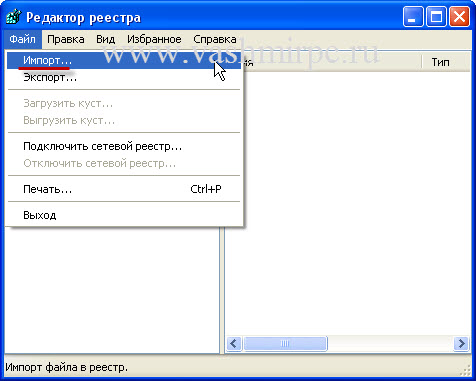Click Выход to exit the editor
This screenshot has height=381, width=476.
(x=124, y=215)
